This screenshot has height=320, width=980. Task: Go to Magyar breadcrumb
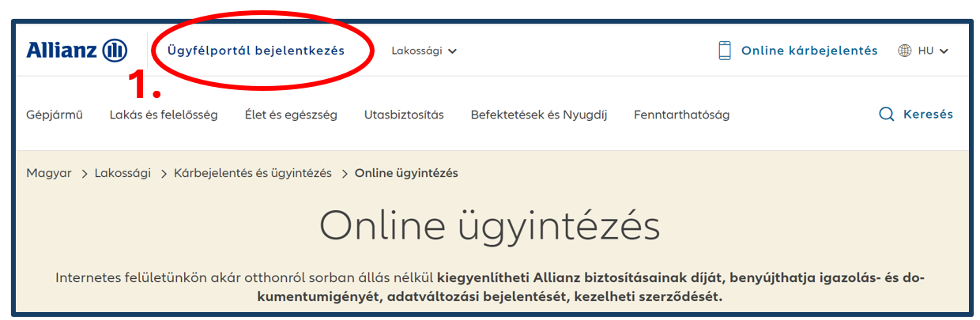[x=49, y=173]
